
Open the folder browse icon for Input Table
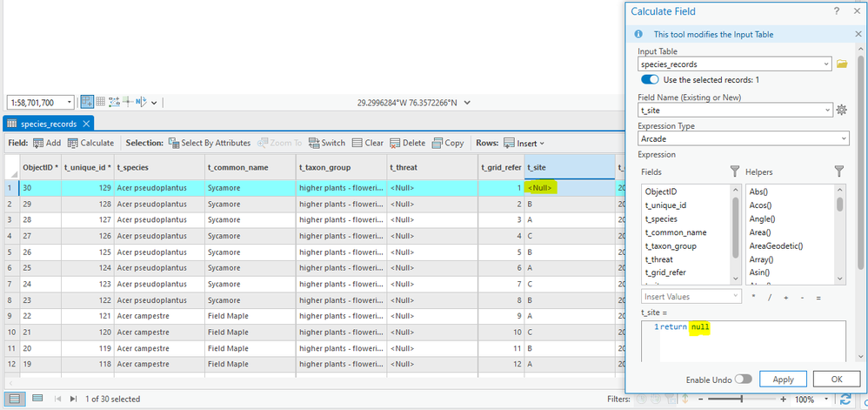pyautogui.click(x=842, y=64)
